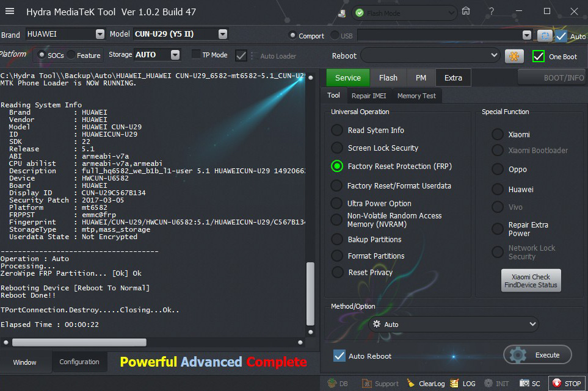Toggle the Auto Loader checkbox

[241, 56]
